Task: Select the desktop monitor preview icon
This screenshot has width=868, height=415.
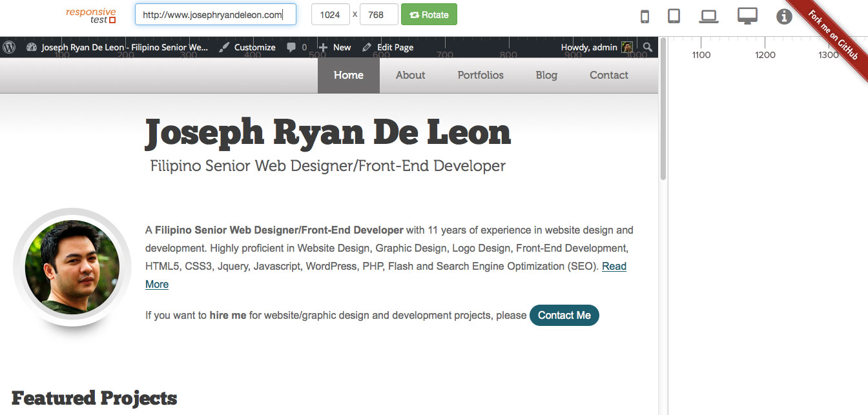Action: 747,15
